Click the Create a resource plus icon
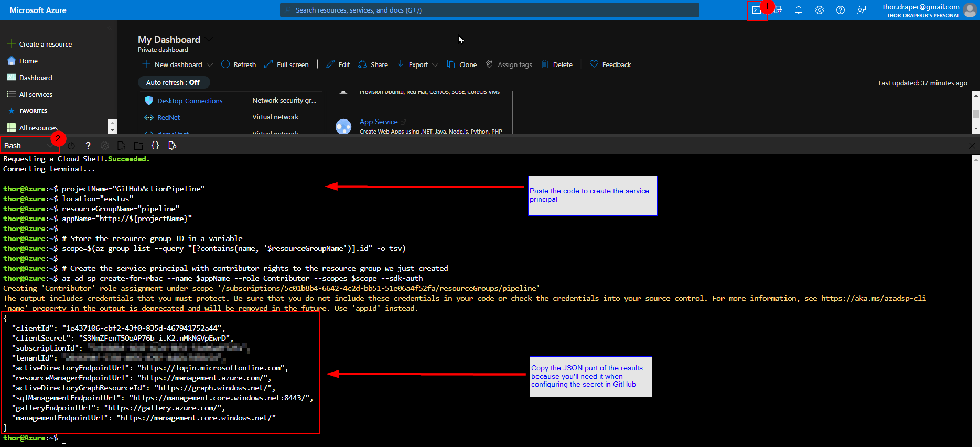The width and height of the screenshot is (980, 447). 11,44
